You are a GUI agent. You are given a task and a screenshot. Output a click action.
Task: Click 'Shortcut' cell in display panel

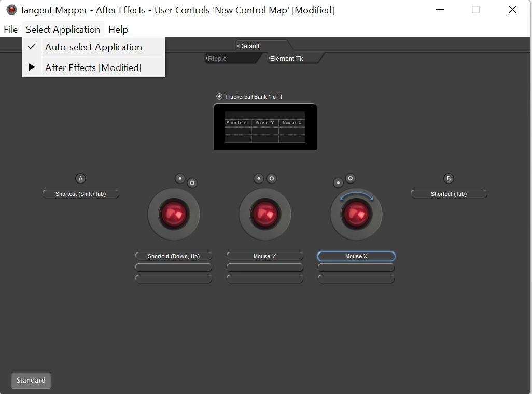pyautogui.click(x=237, y=123)
